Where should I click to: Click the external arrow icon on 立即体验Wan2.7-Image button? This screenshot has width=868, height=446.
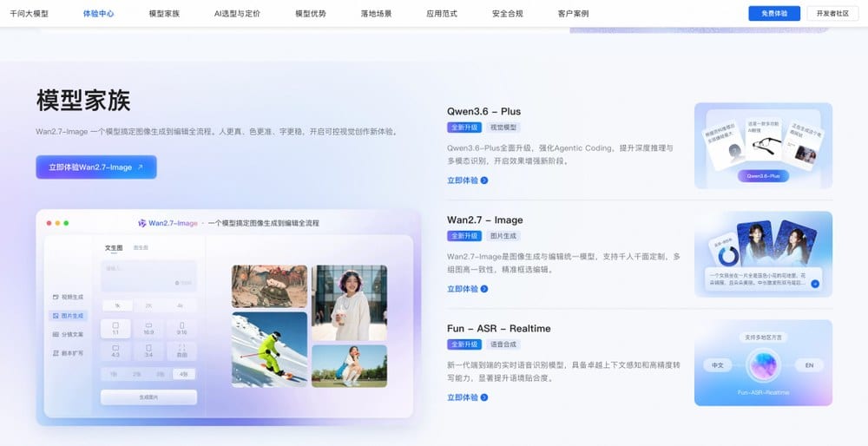pos(140,167)
